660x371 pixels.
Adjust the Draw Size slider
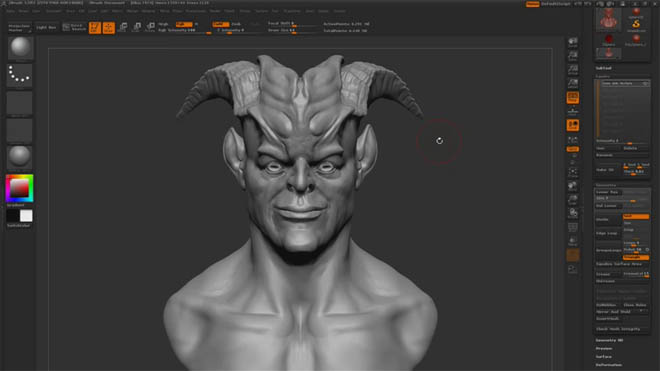[x=295, y=30]
